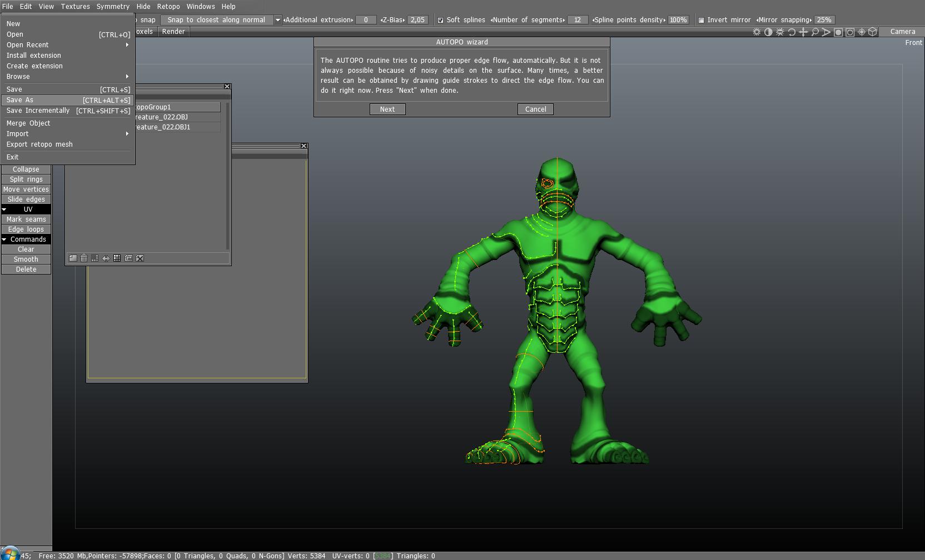925x560 pixels.
Task: Click the Clear command button
Action: (x=26, y=249)
